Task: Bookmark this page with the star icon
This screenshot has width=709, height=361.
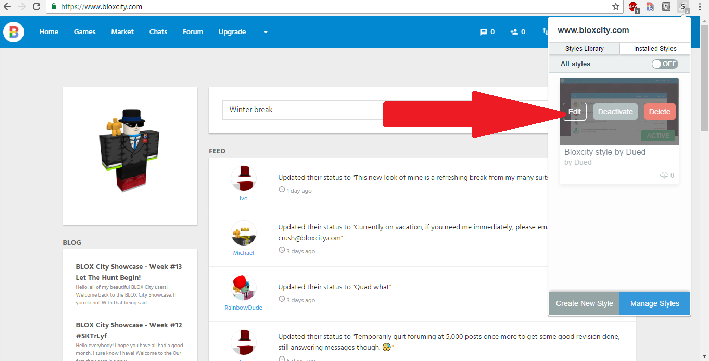Action: (x=615, y=7)
